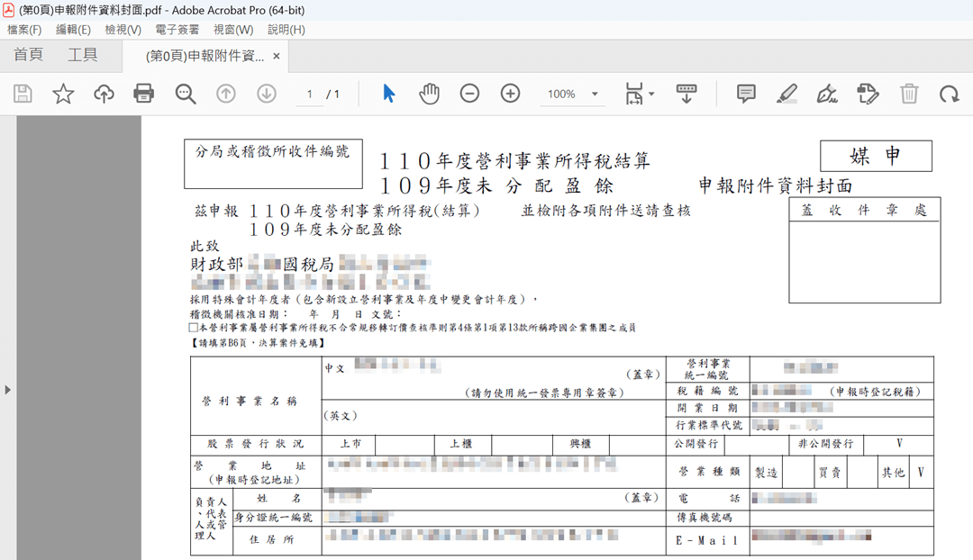Screen dimensions: 973x560
Task: Go to next page arrow
Action: (x=267, y=94)
